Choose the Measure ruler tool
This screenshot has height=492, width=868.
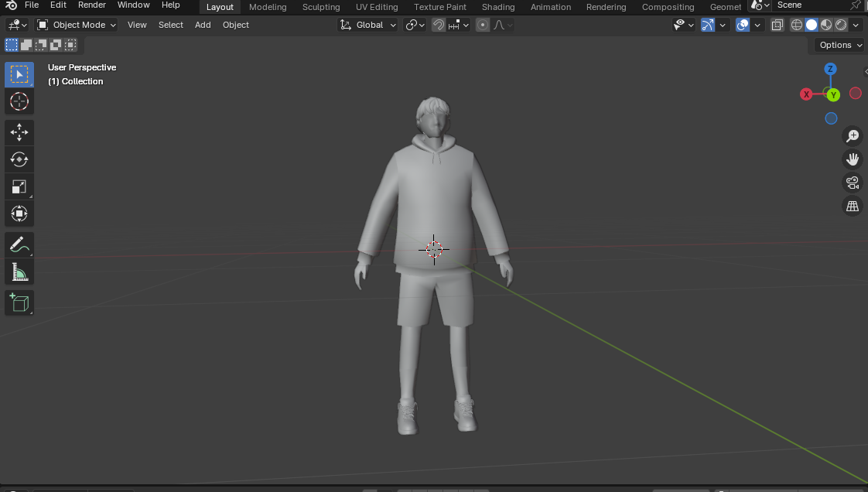19,272
